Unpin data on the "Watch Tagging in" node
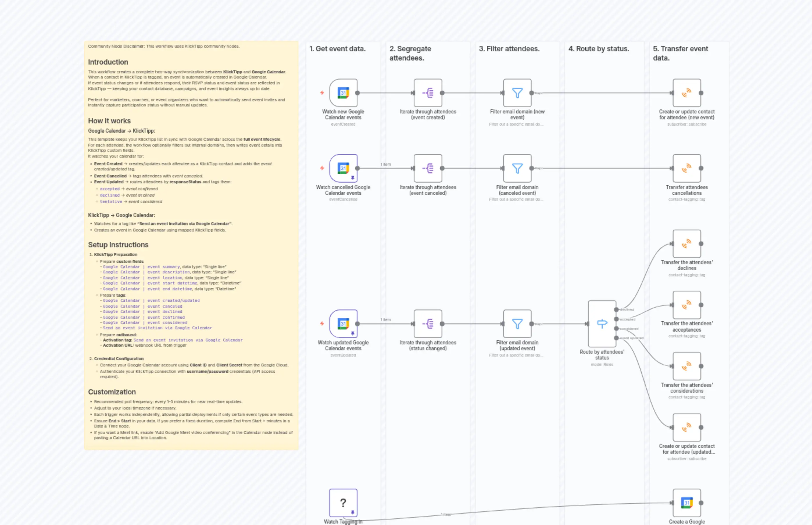 coord(353,511)
